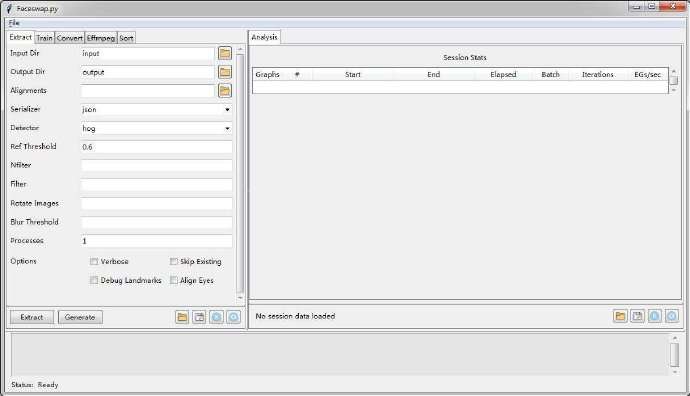Viewport: 690px width, 396px height.
Task: Click the Nfilter input field
Action: pyautogui.click(x=157, y=166)
